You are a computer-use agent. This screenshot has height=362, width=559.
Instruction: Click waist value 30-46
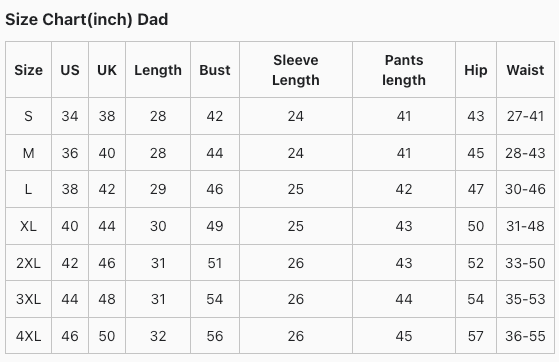coord(525,189)
